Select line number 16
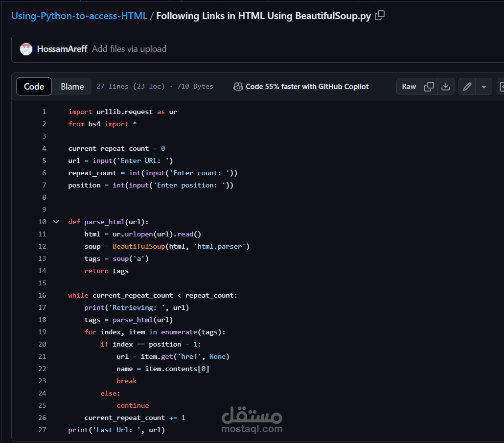504x443 pixels. click(x=42, y=295)
